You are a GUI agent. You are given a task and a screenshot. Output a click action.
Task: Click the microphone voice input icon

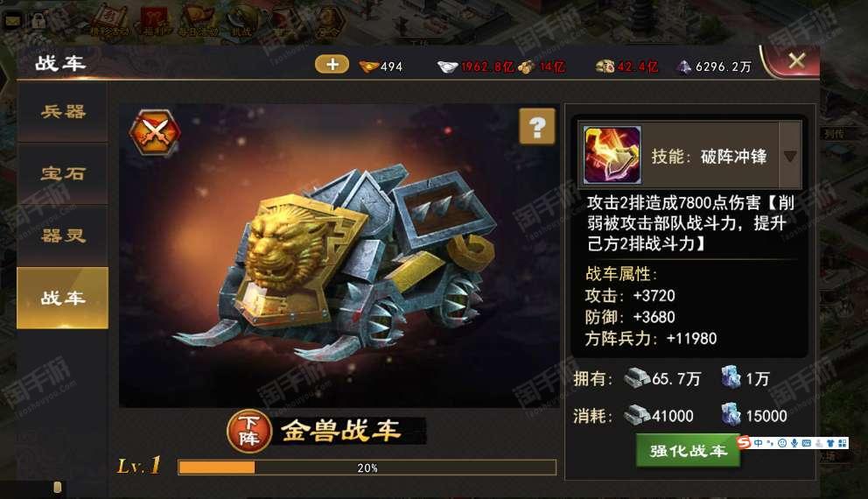click(794, 443)
